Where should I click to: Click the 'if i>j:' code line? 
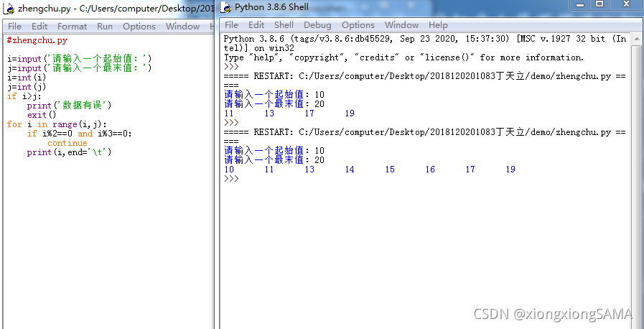point(24,96)
